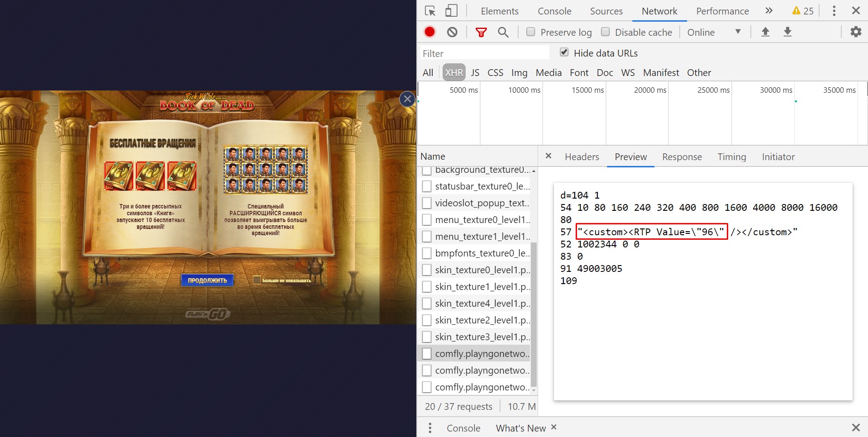Open the Response tab of request
868x437 pixels.
(682, 157)
